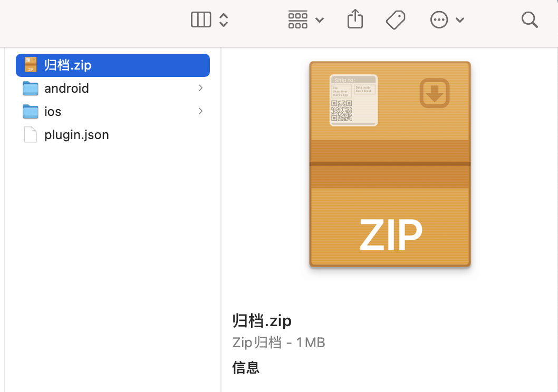Select the android folder
This screenshot has width=558, height=392.
coord(113,89)
